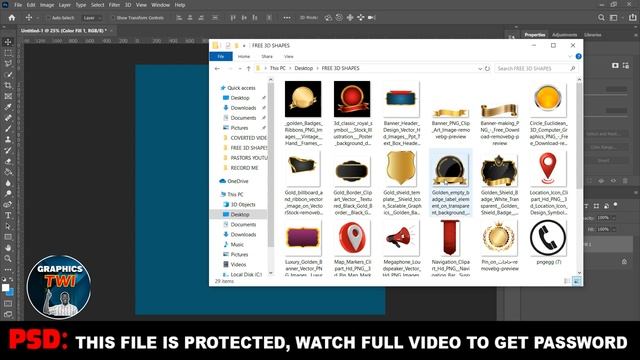The height and width of the screenshot is (360, 640).
Task: Select the Zoom tool
Action: pyautogui.click(x=8, y=258)
